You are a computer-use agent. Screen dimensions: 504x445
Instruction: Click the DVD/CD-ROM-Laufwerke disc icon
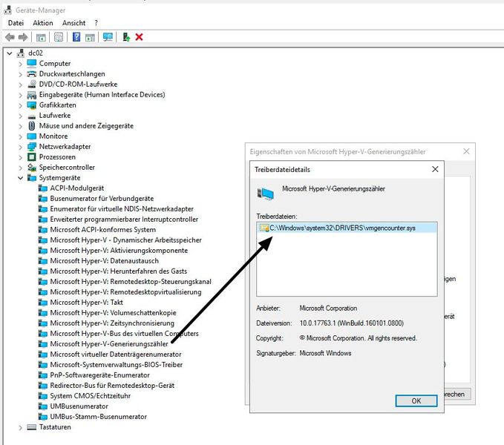[32, 84]
